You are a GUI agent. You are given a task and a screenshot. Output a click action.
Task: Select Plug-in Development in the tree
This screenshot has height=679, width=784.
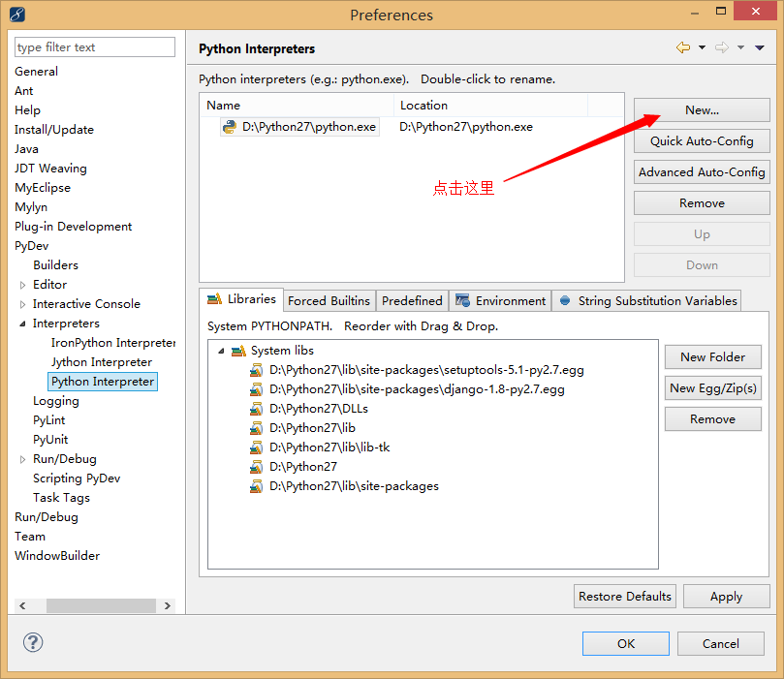pos(73,227)
